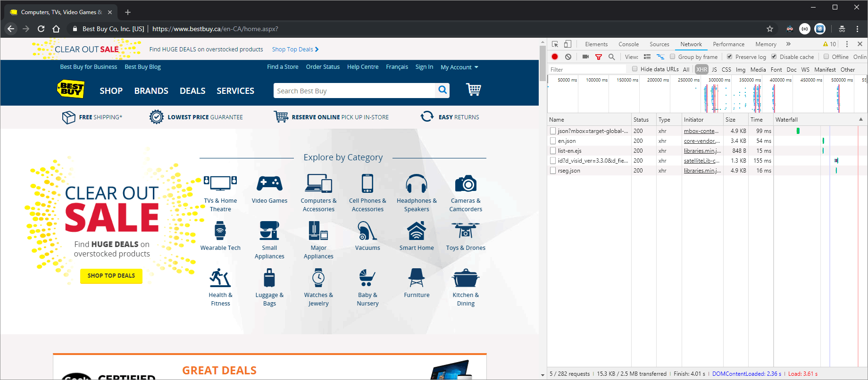868x380 pixels.
Task: Click the capture screenshots camera icon
Action: [x=585, y=57]
